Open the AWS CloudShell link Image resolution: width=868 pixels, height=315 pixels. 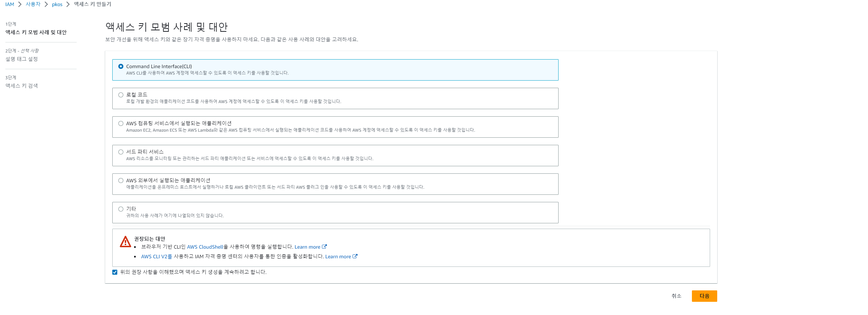click(205, 247)
